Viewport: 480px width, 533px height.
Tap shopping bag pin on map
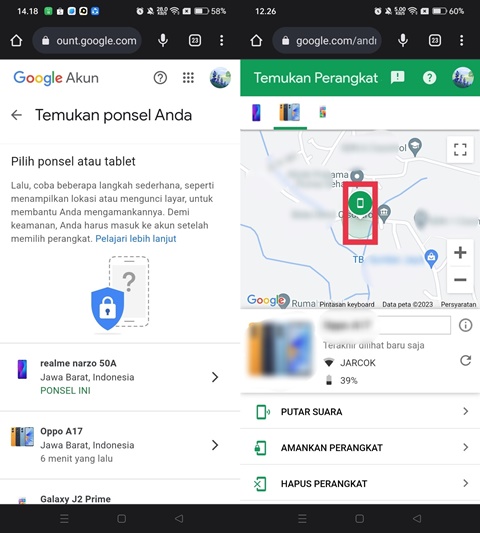(x=431, y=258)
